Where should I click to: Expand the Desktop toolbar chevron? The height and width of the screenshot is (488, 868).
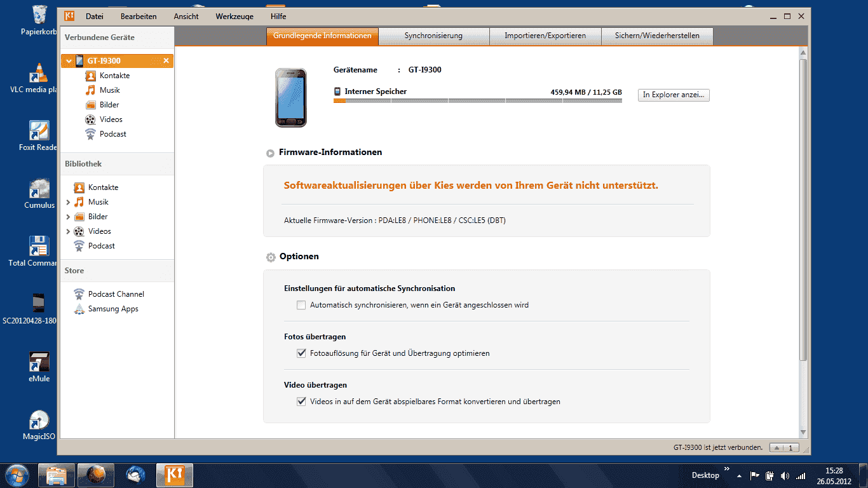tap(726, 469)
